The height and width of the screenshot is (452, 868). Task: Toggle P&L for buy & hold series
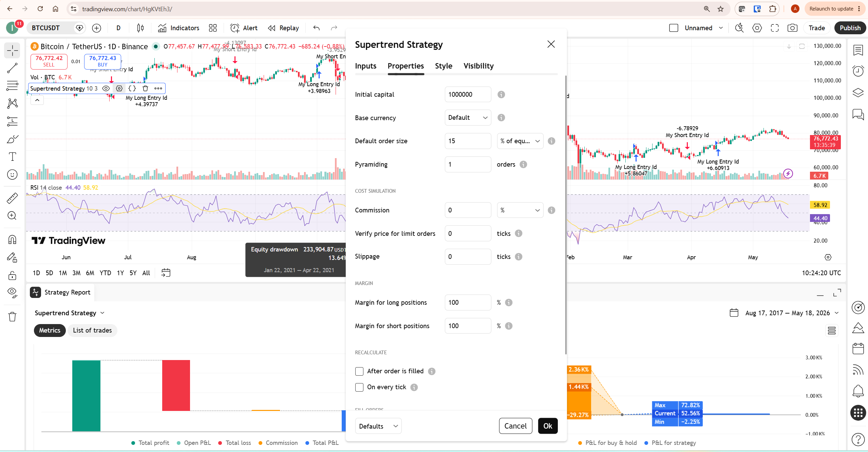pyautogui.click(x=607, y=442)
